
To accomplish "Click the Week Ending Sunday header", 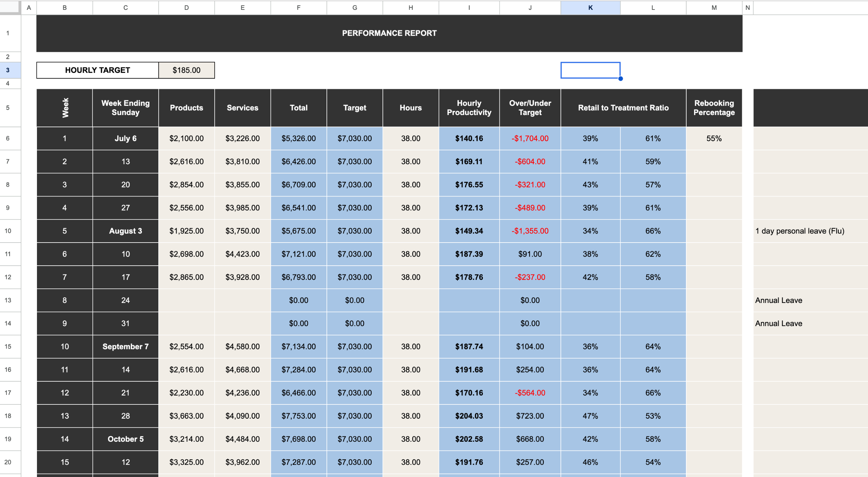I will [x=125, y=108].
